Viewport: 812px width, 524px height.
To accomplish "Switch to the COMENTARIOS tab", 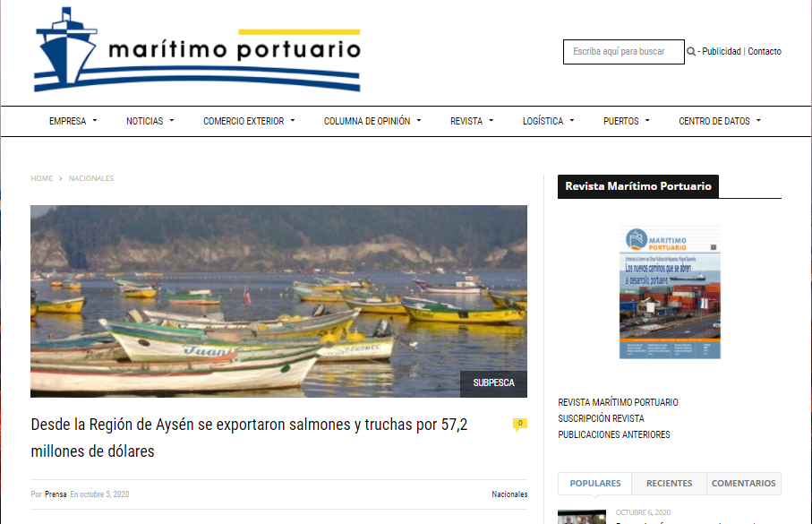I will point(744,483).
